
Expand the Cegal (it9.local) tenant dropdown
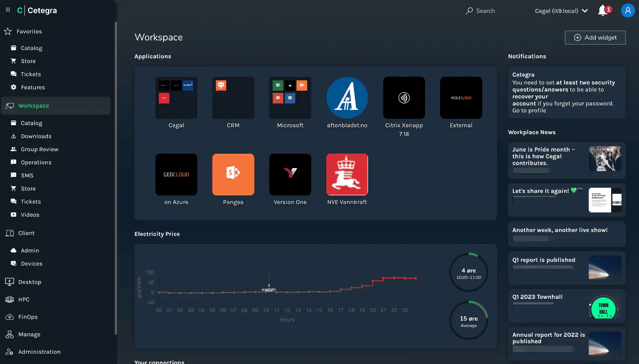(x=561, y=11)
